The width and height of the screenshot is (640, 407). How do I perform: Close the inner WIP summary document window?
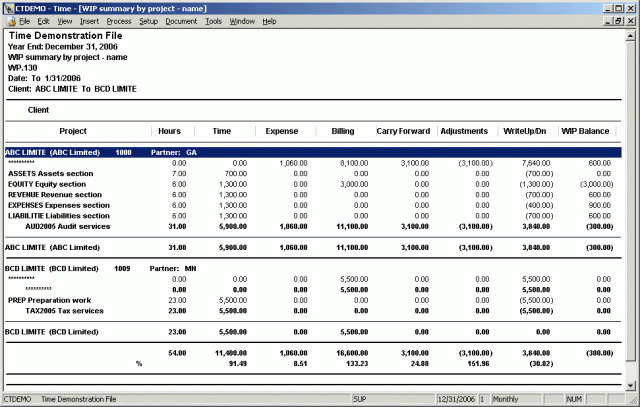pos(632,21)
